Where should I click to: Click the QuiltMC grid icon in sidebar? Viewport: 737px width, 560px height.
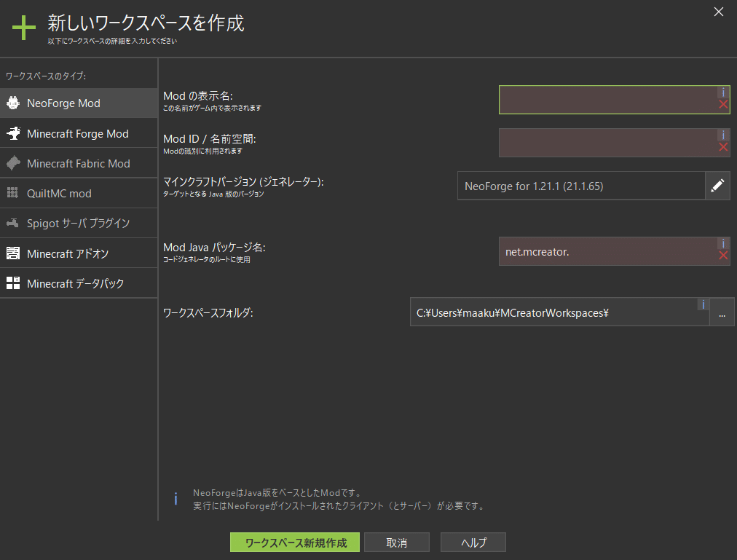click(12, 193)
